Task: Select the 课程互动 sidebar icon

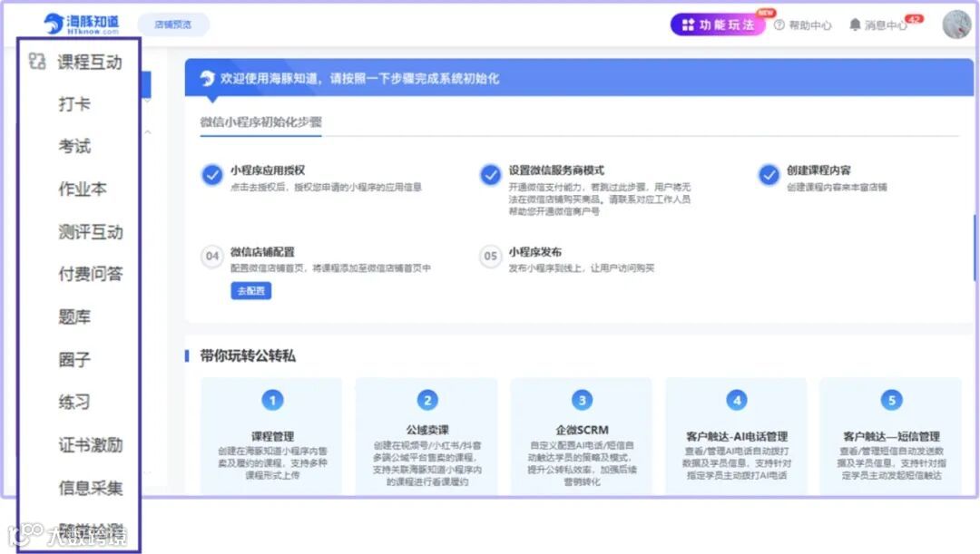Action: [x=37, y=63]
